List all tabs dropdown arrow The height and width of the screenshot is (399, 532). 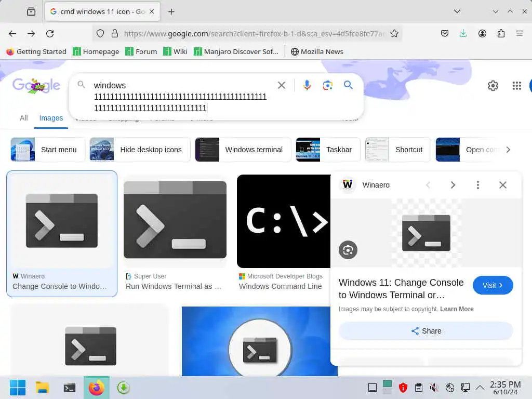(x=457, y=11)
